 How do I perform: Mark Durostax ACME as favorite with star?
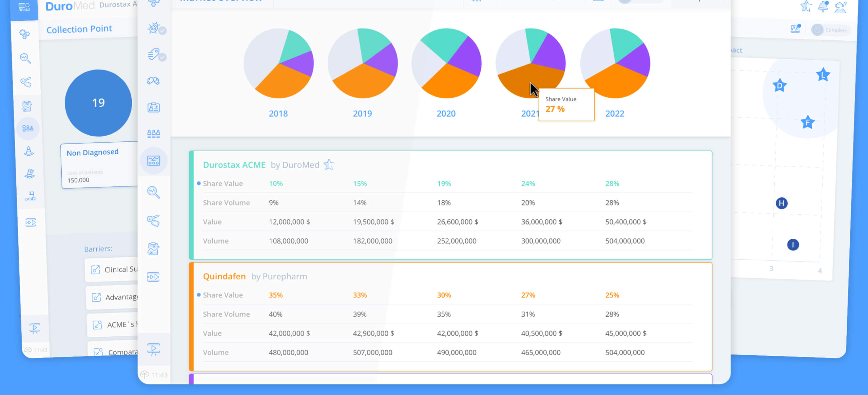pyautogui.click(x=329, y=165)
